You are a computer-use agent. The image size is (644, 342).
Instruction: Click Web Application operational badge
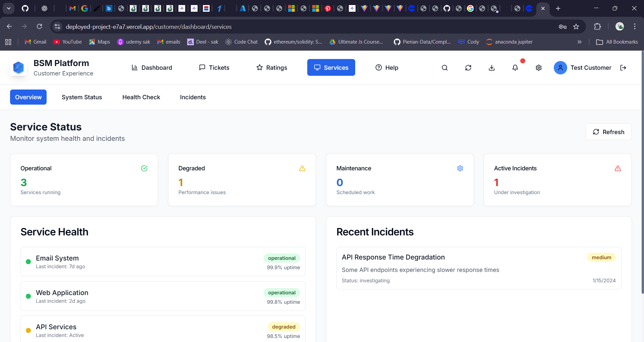[x=282, y=293]
